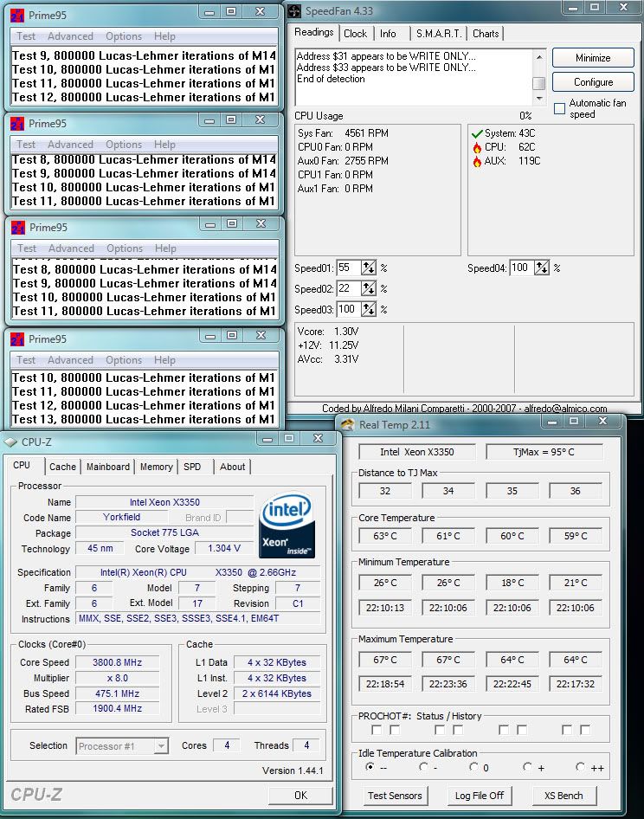Click the Core Speed value 3800.8 MHz
The width and height of the screenshot is (644, 819).
117,662
